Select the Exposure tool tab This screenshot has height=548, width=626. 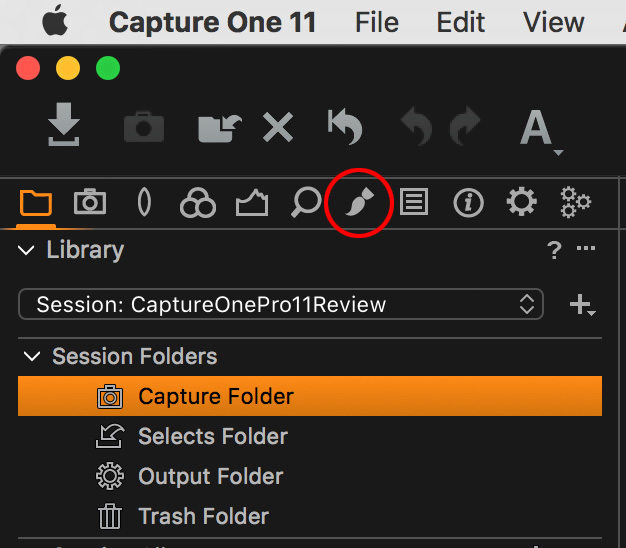pos(251,203)
